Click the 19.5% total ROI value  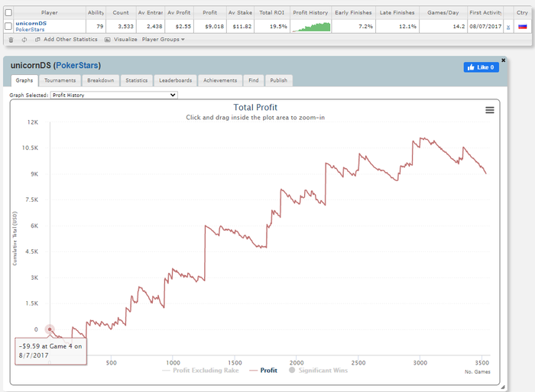(x=278, y=26)
